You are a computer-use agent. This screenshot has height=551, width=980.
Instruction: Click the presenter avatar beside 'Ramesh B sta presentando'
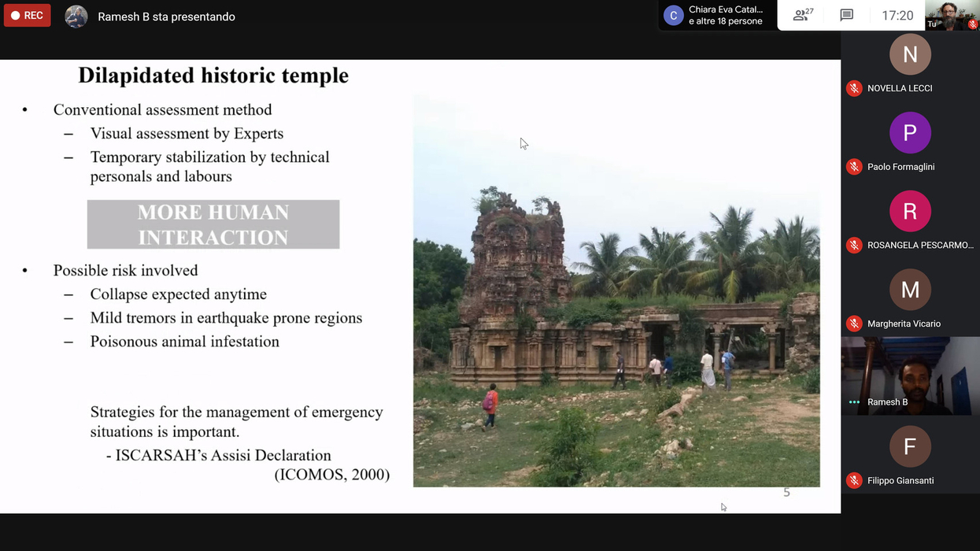[76, 17]
